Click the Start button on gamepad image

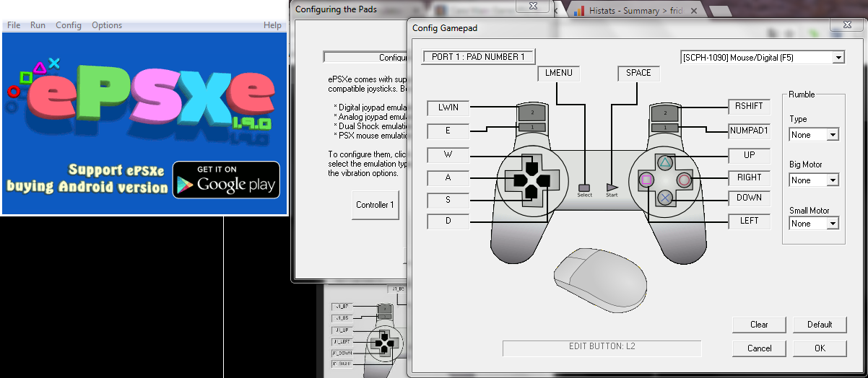pyautogui.click(x=612, y=186)
